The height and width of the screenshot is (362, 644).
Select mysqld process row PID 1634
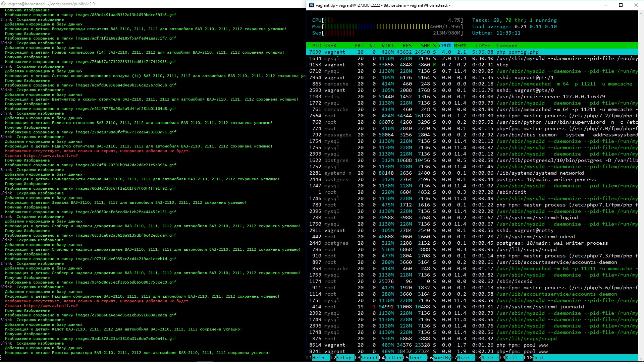point(472,58)
